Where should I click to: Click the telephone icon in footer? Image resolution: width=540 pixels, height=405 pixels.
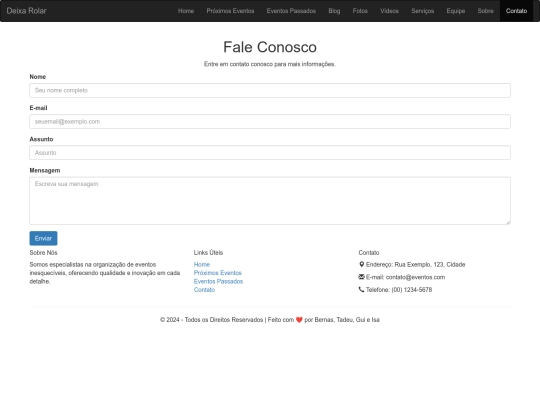point(361,289)
